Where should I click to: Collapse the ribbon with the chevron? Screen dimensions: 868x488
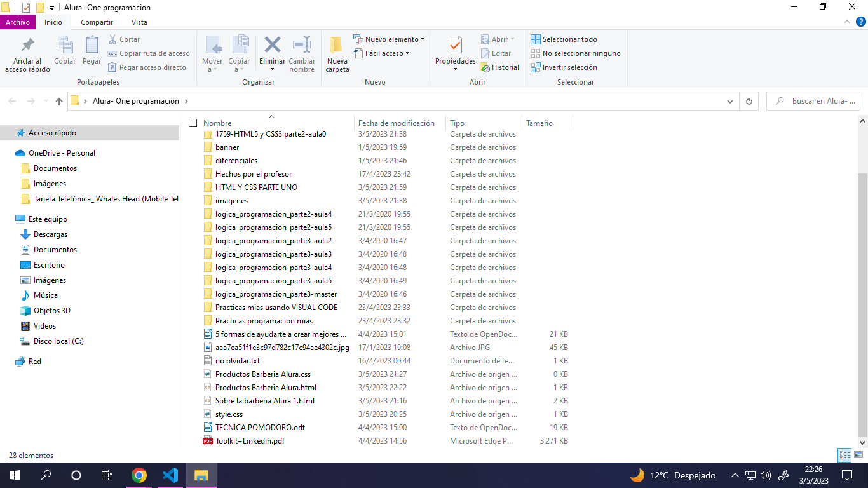coord(846,22)
